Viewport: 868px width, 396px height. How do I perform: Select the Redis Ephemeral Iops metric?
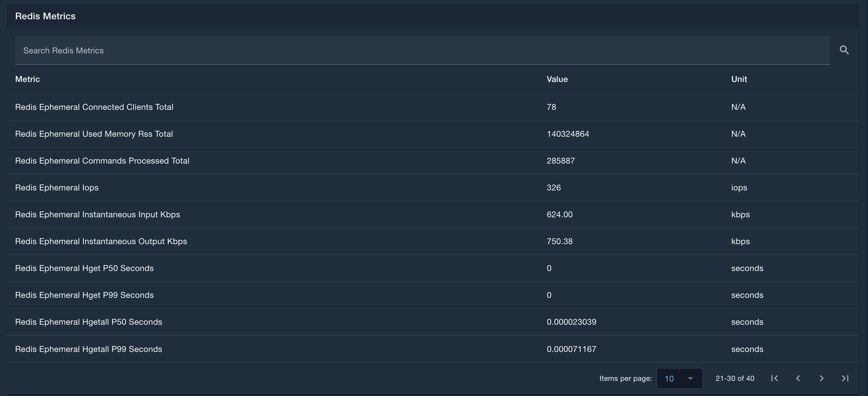(433, 188)
